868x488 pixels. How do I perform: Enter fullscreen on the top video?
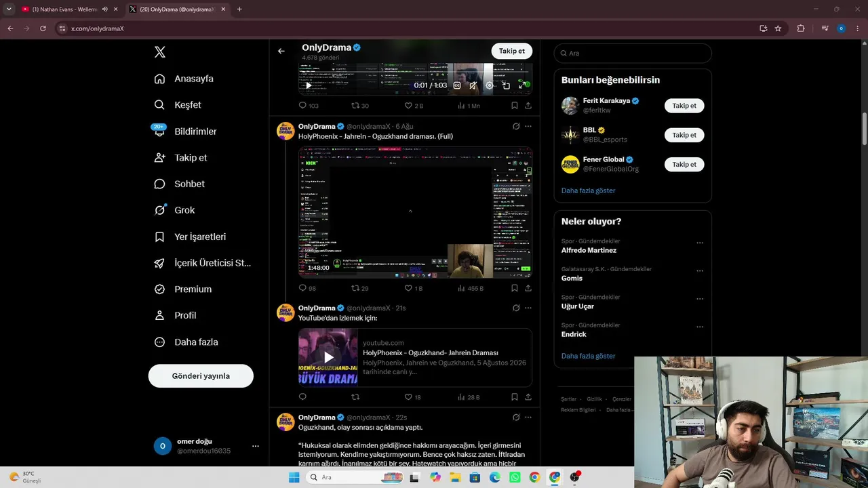point(522,85)
